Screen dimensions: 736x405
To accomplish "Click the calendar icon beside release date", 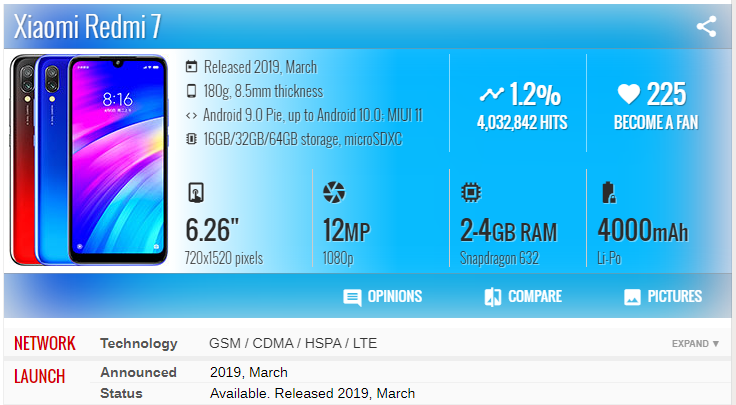I will [192, 68].
